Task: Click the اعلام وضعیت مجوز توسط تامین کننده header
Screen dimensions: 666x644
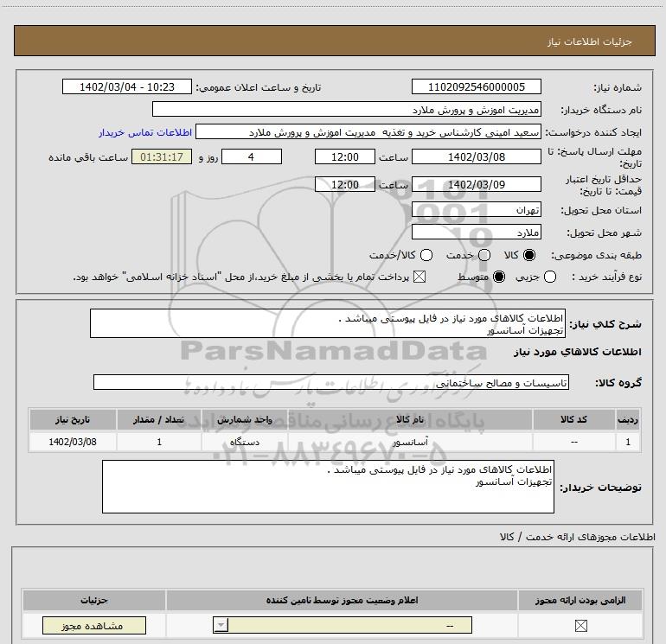Action: (342, 600)
